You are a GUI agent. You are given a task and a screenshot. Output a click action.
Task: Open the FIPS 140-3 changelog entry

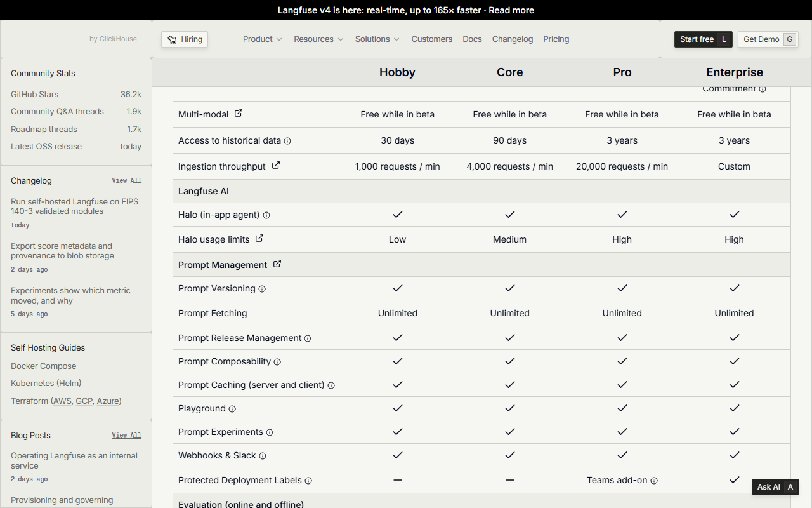coord(75,206)
